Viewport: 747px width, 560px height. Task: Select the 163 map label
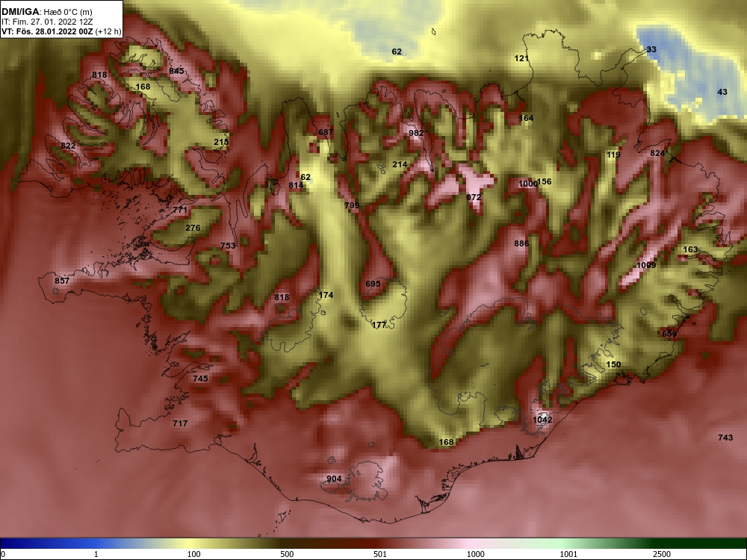(x=690, y=249)
